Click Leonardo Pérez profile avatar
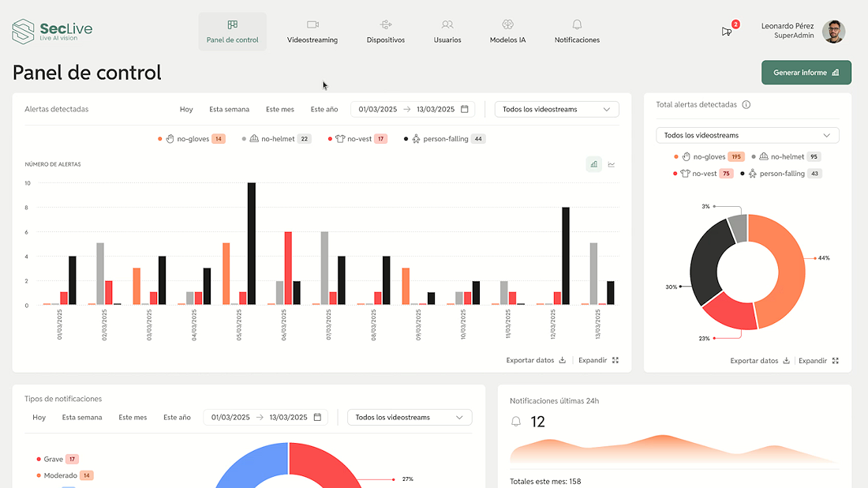Viewport: 868px width, 488px height. [x=833, y=32]
